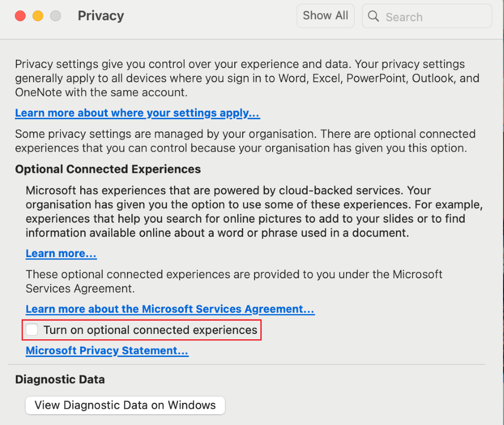
Task: Click the Optional Connected Experiences heading
Action: [x=108, y=169]
